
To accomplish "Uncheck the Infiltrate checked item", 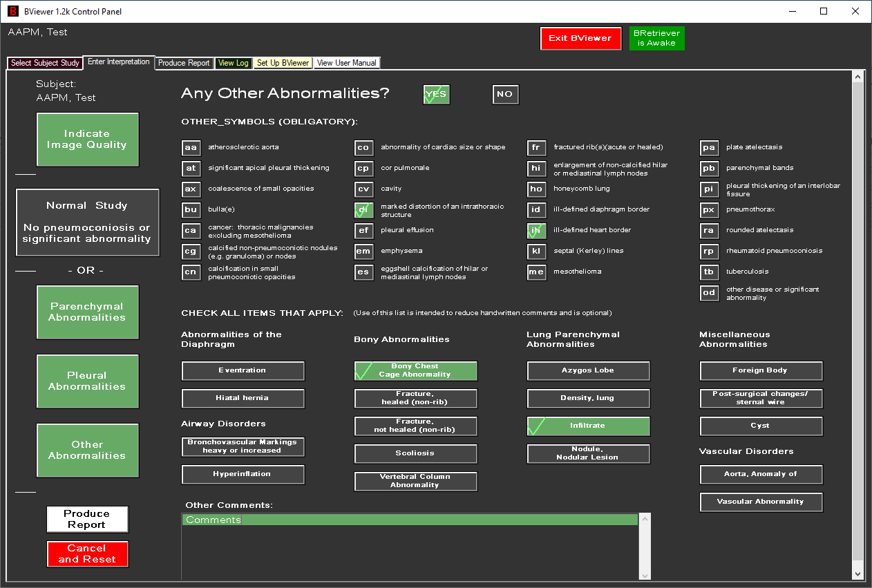I will coord(588,426).
